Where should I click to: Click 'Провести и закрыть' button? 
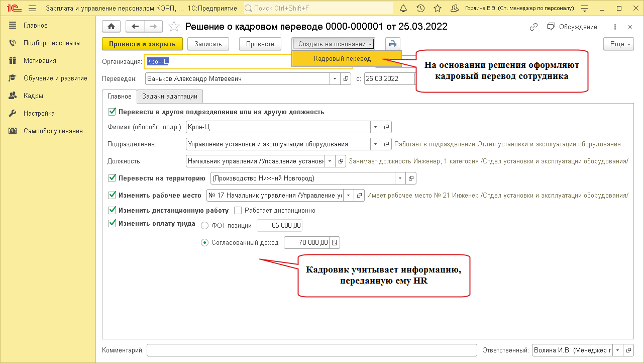click(142, 44)
